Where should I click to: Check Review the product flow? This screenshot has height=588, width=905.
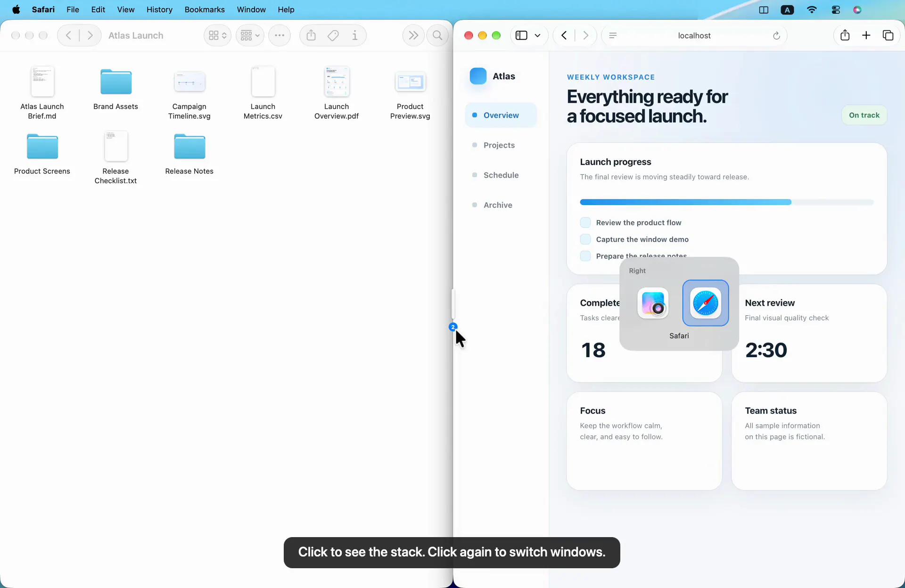585,222
